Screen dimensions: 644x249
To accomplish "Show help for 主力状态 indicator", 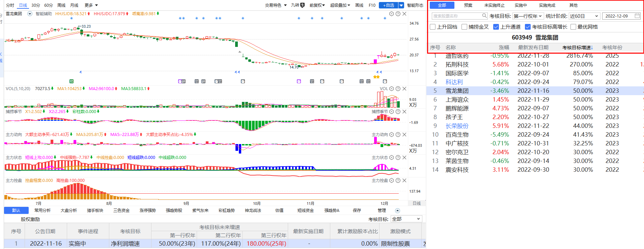I will click(398, 158).
